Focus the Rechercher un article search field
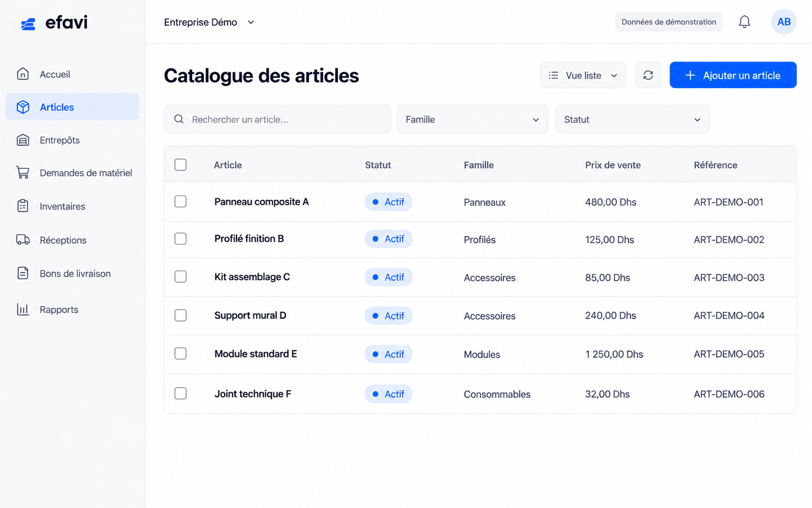The width and height of the screenshot is (812, 508). [277, 119]
